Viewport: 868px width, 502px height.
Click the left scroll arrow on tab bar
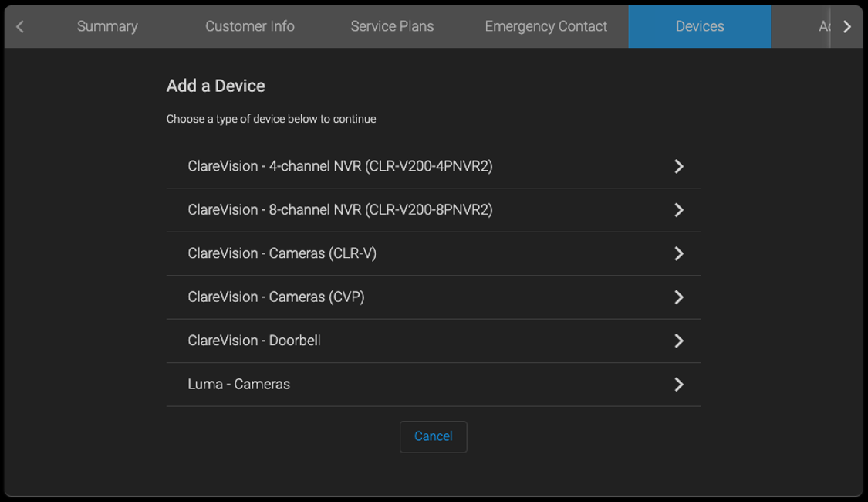(x=19, y=25)
